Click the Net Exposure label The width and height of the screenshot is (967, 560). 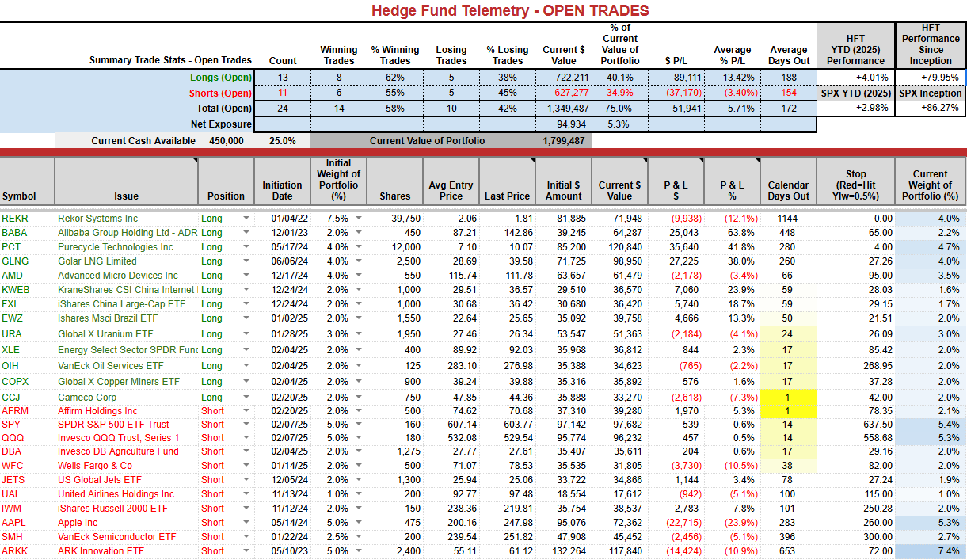click(222, 124)
